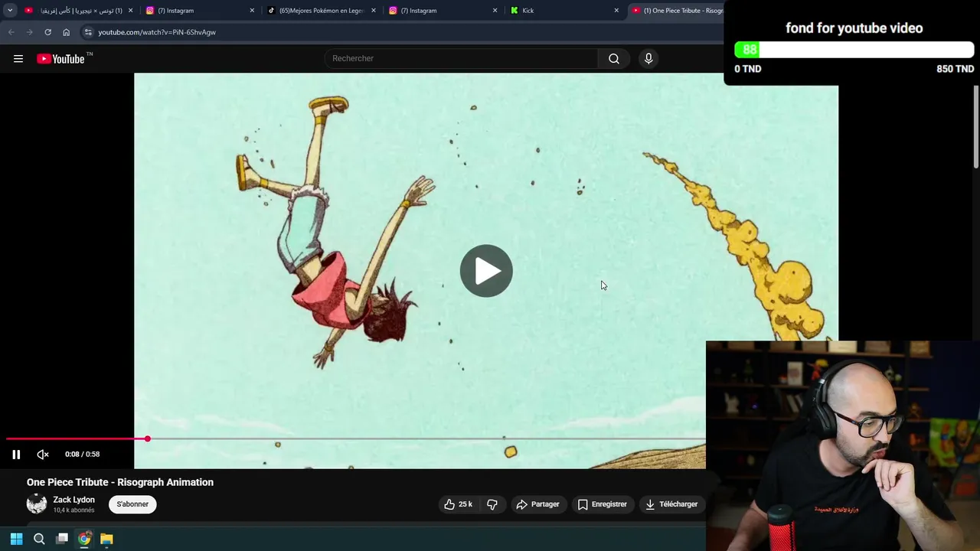Open the YouTube hamburger guide menu
Screen dimensions: 980x551
coord(18,59)
